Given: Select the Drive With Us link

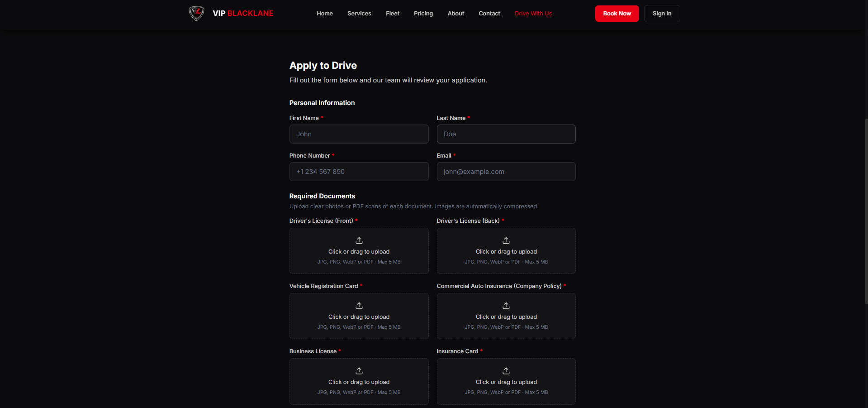Looking at the screenshot, I should tap(533, 14).
